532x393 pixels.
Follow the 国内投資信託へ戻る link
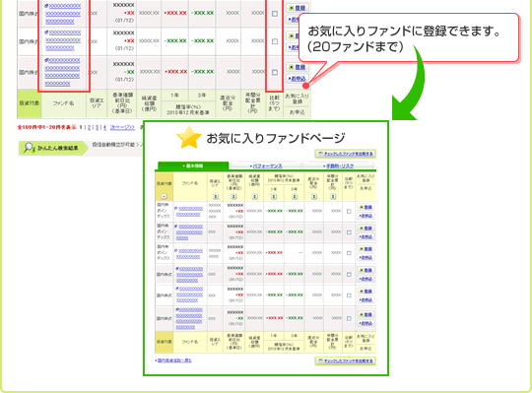(173, 360)
